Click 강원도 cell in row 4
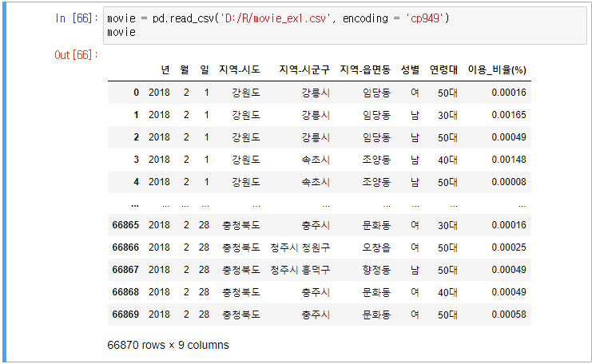Image resolution: width=592 pixels, height=364 pixels. tap(246, 182)
